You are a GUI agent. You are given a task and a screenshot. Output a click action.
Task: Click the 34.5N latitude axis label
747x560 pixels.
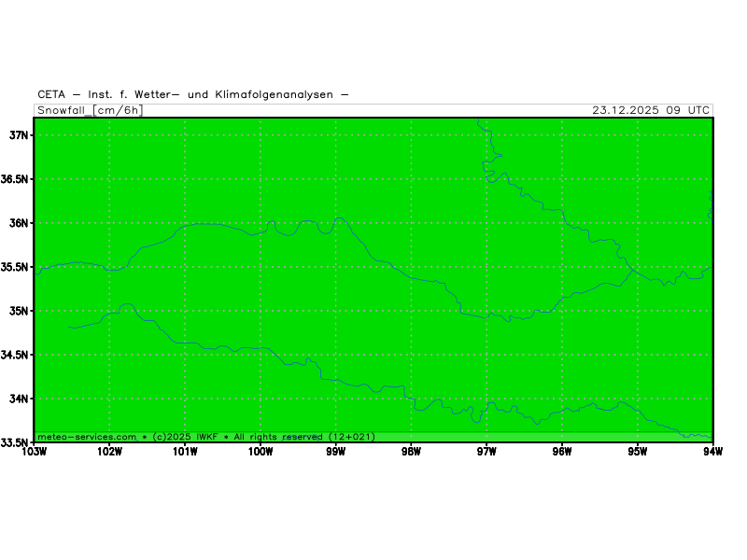coord(17,355)
